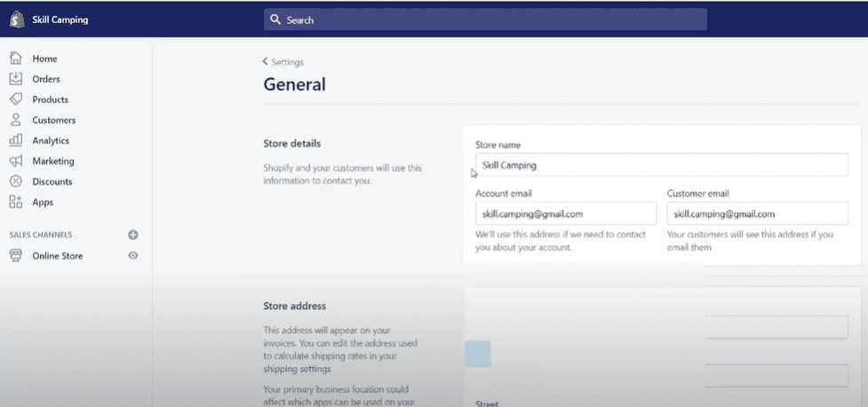Go back to Settings using the chevron link
Image resolution: width=868 pixels, height=407 pixels.
[283, 62]
